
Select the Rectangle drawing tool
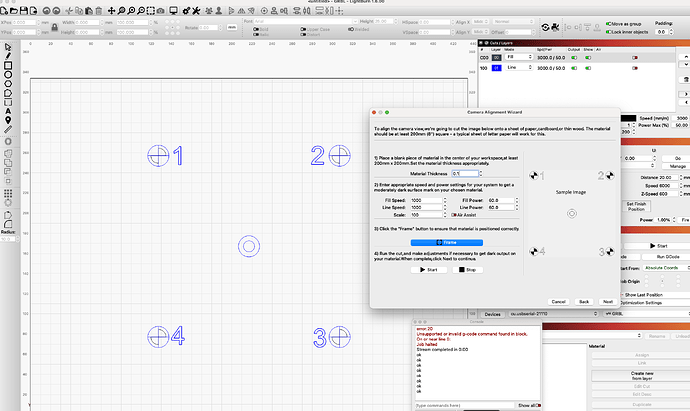coord(7,65)
